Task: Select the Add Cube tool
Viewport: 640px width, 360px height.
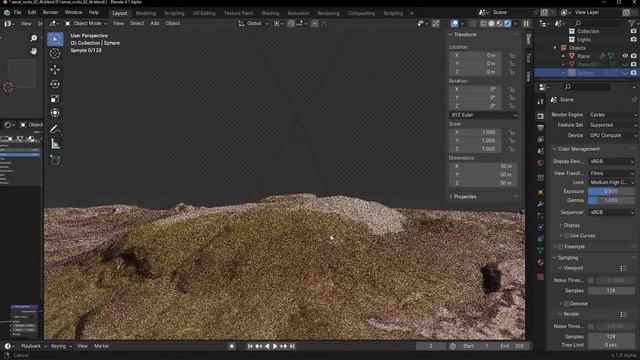Action: pos(55,160)
